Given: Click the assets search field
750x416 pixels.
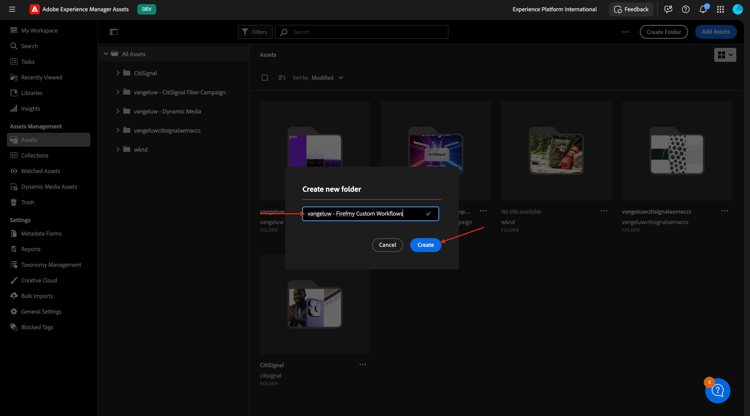Looking at the screenshot, I should 362,32.
